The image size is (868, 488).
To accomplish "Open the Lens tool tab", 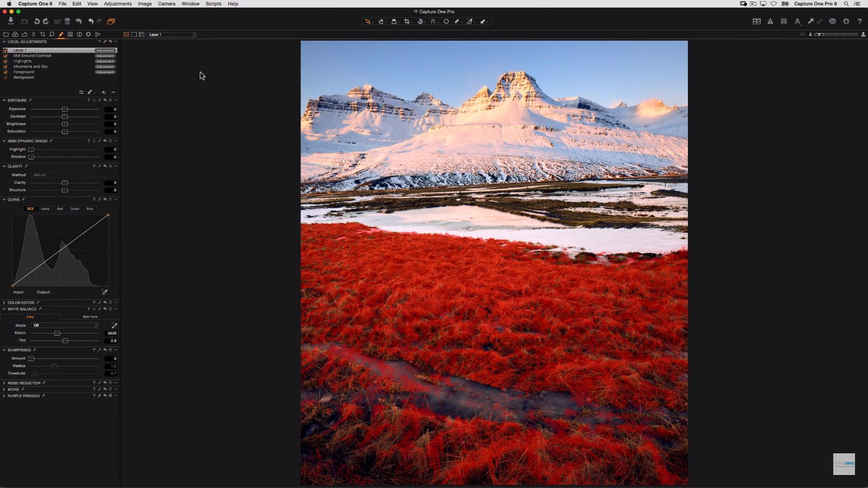I will (x=34, y=34).
